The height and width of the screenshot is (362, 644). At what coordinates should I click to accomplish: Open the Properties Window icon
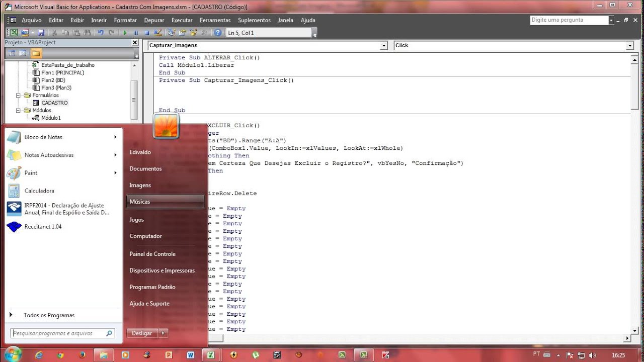coord(182,33)
